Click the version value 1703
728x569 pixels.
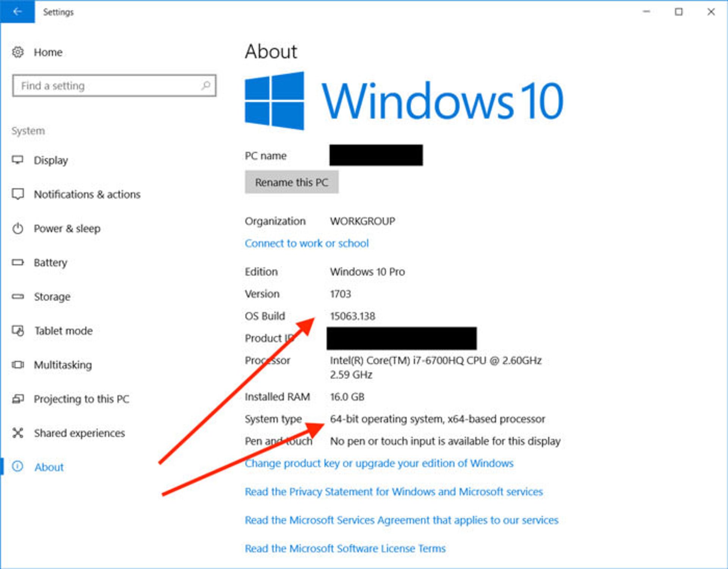click(340, 294)
